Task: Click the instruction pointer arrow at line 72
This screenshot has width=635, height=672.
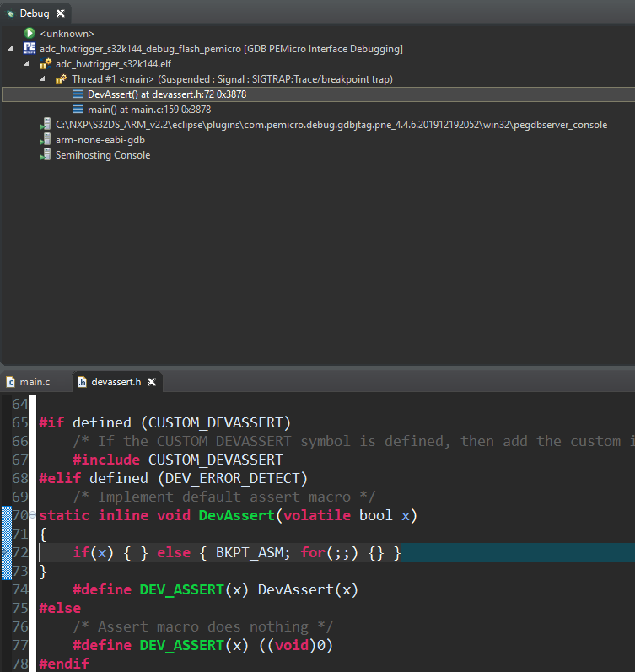Action: click(x=6, y=552)
